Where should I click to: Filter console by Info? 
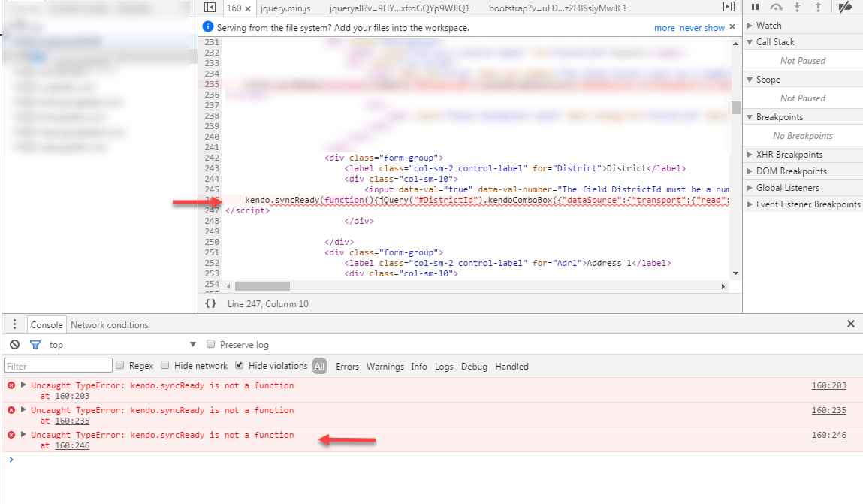click(419, 366)
